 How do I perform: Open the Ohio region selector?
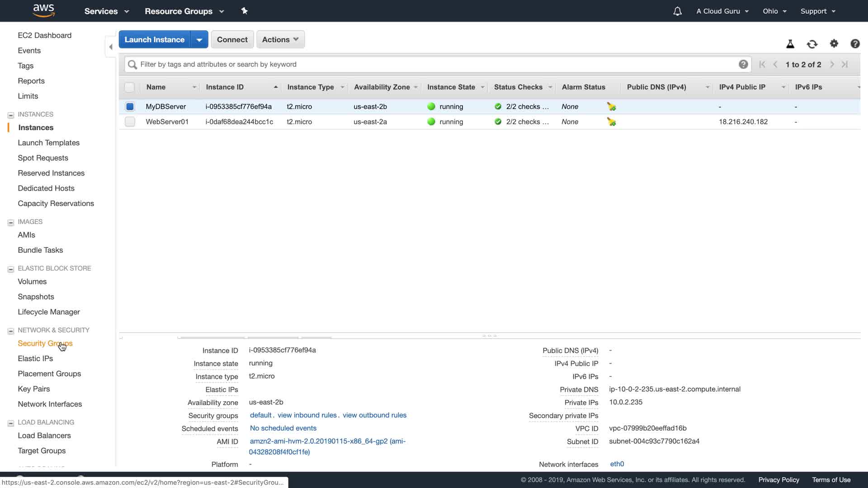click(774, 11)
